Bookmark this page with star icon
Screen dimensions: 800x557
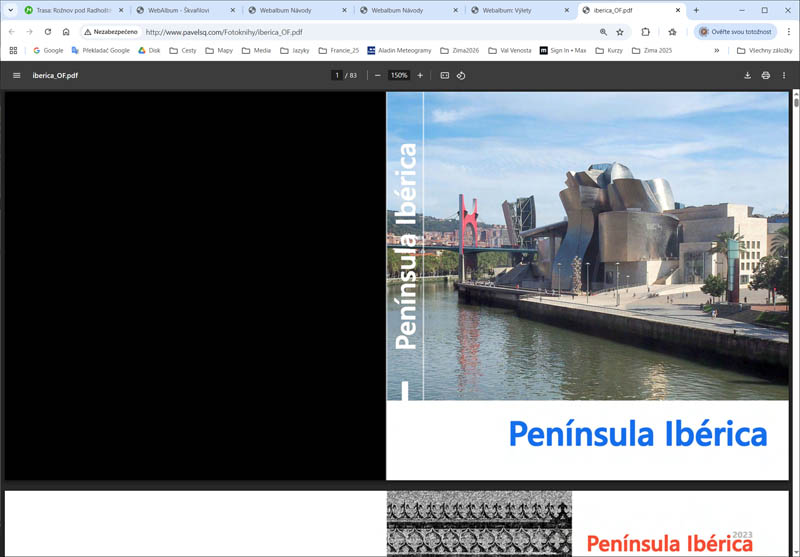620,32
